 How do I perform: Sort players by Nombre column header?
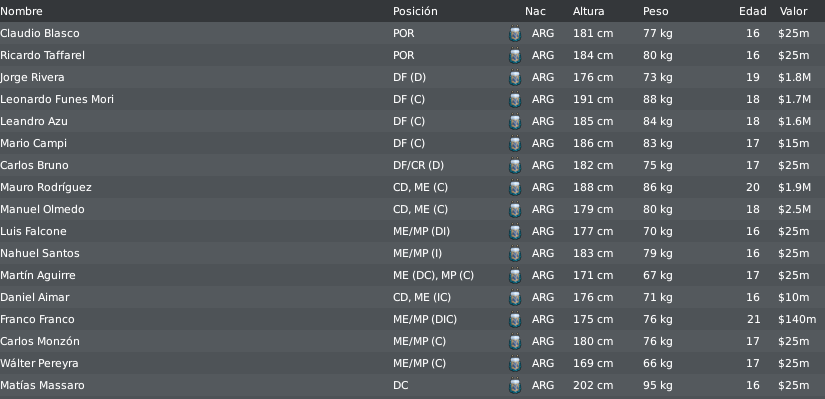pos(22,11)
